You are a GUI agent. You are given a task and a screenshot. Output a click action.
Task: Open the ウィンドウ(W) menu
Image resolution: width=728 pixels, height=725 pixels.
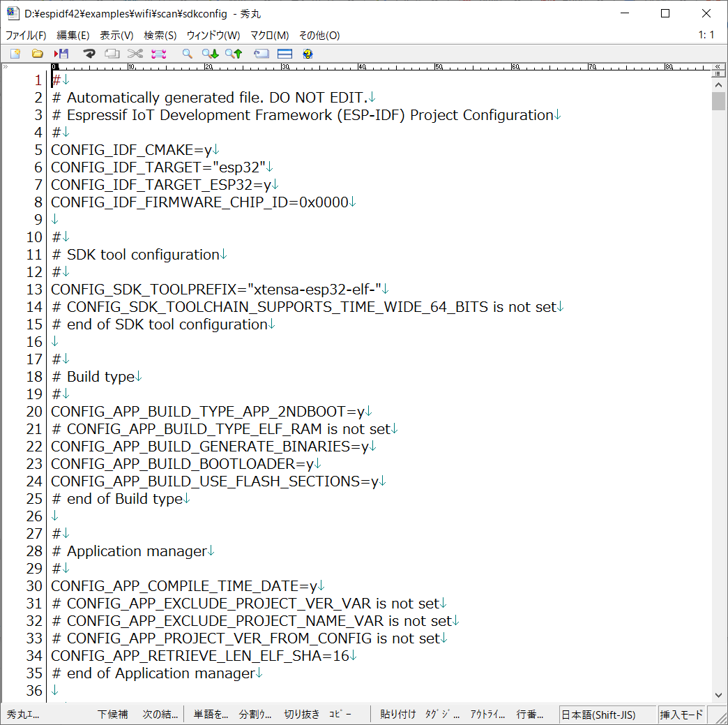[213, 36]
